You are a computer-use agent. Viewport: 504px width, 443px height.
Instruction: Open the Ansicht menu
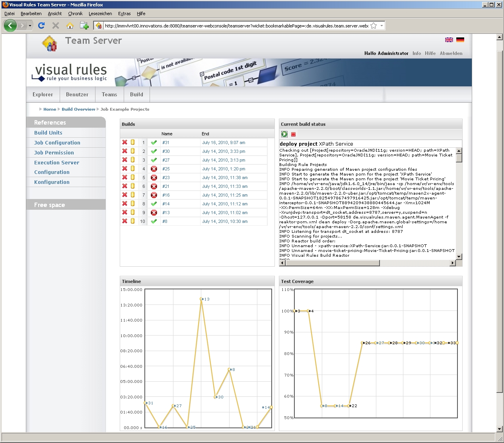55,14
